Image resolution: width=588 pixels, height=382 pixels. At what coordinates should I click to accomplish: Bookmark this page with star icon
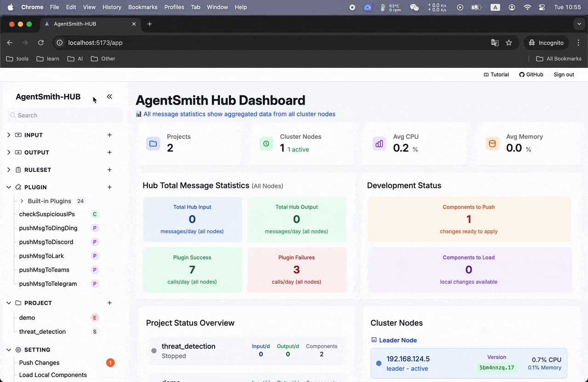(509, 43)
